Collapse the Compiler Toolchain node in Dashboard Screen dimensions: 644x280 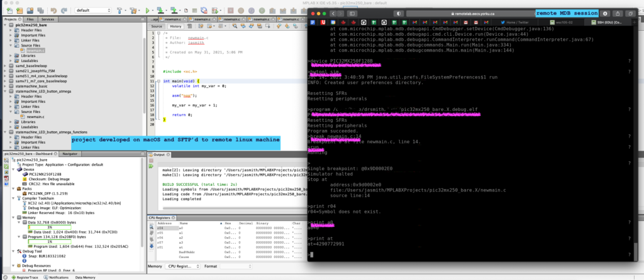(x=13, y=198)
